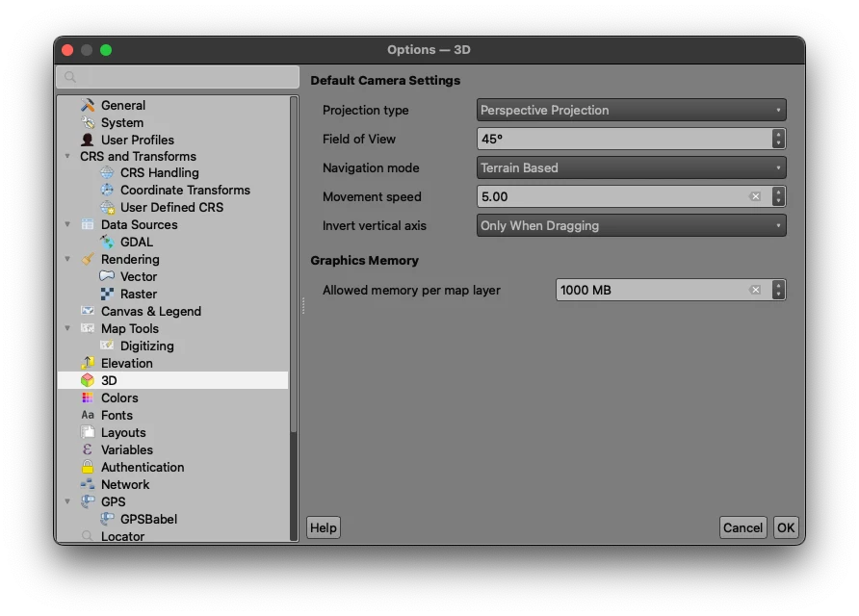Click the Data Sources table icon

88,224
